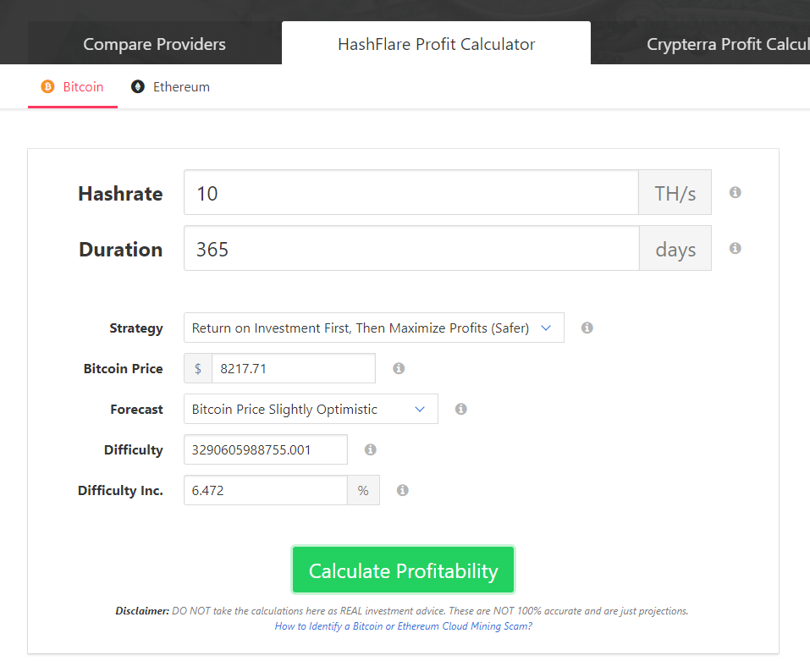This screenshot has height=672, width=810.
Task: Click the dollar sign prefix
Action: click(x=198, y=368)
